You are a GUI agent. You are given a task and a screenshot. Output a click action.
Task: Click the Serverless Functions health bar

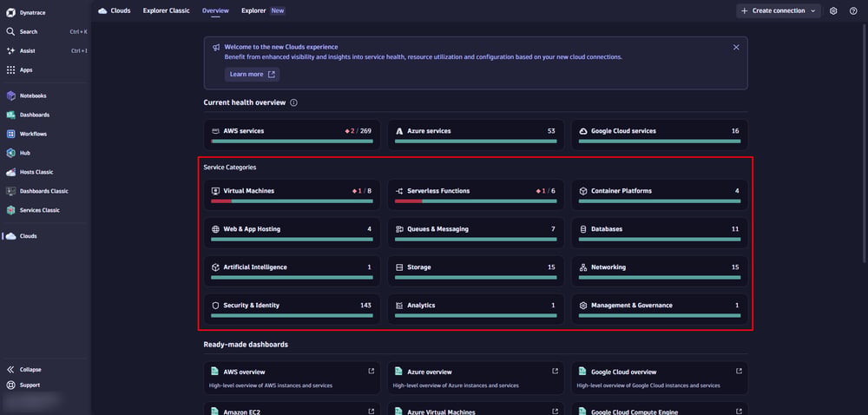476,201
